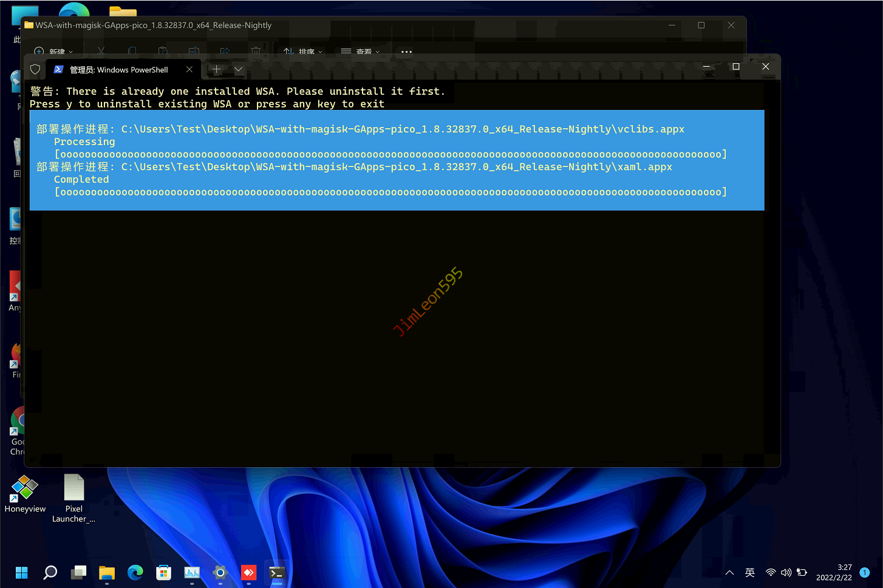
Task: Open Explorer's three-dot more options menu
Action: click(407, 51)
